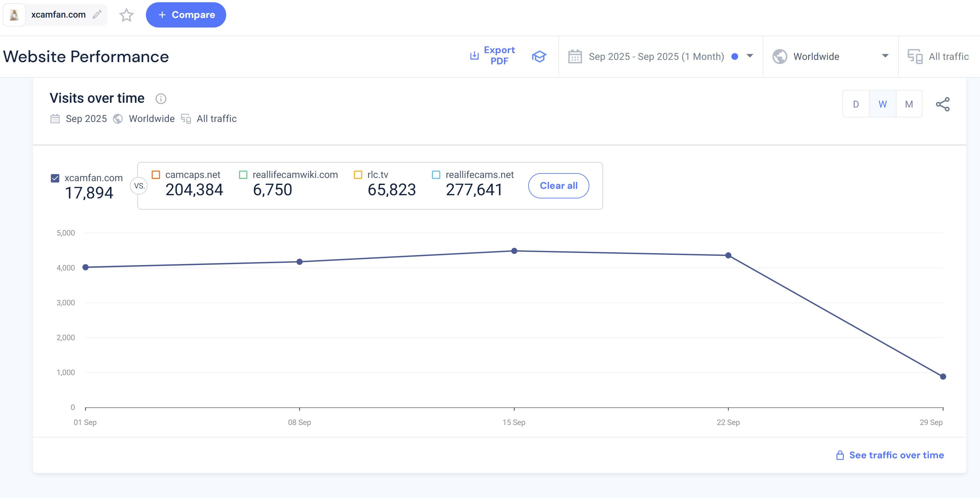Click the All traffic devices icon

coord(915,57)
